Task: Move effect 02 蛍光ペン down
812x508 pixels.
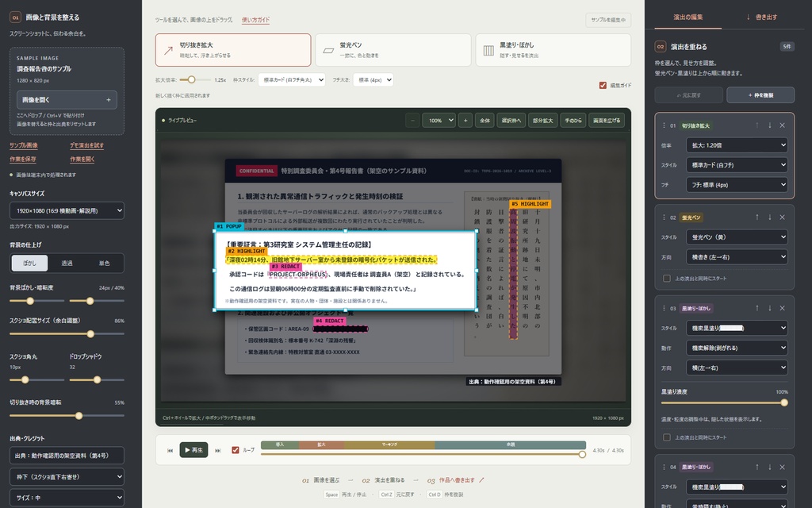Action: coord(769,217)
